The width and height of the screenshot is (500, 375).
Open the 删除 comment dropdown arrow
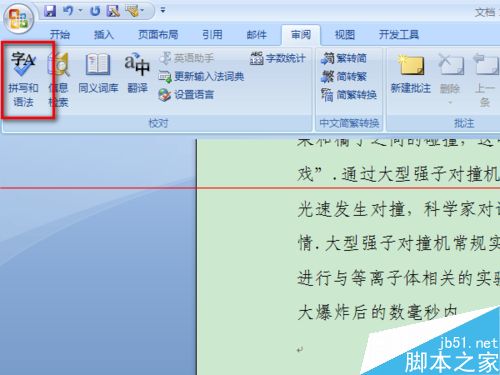coord(450,102)
